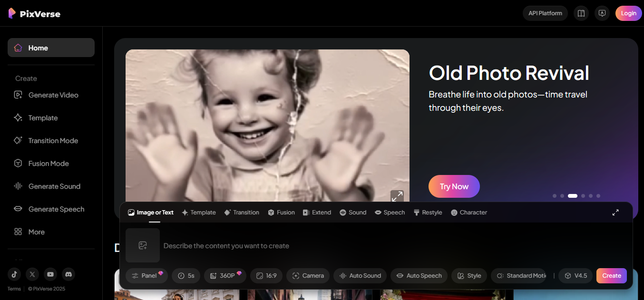This screenshot has height=300, width=644.
Task: Expand the banner video to fullscreen
Action: pos(397,196)
